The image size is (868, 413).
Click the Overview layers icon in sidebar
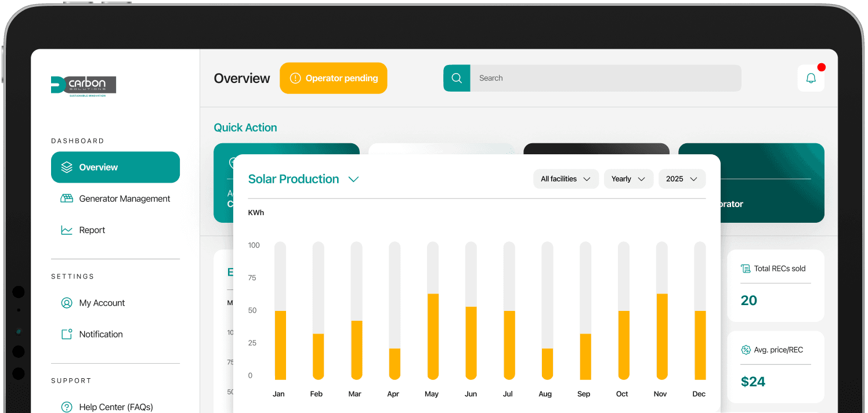[67, 167]
